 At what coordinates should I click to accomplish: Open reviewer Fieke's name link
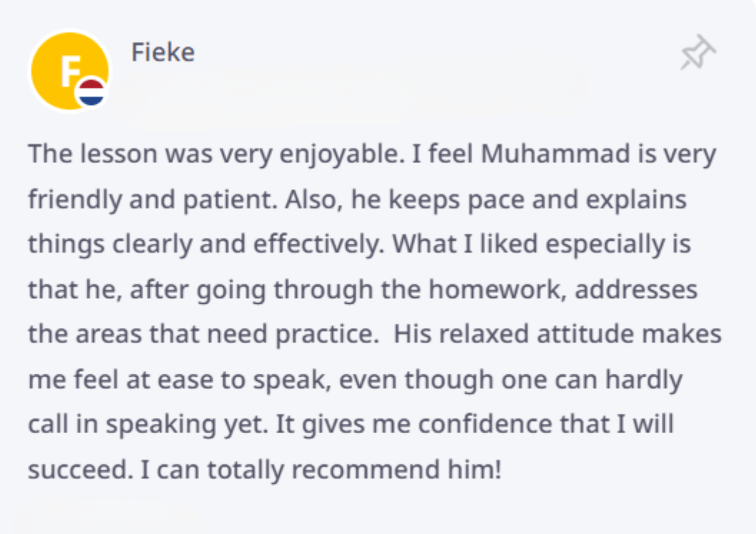[x=163, y=52]
